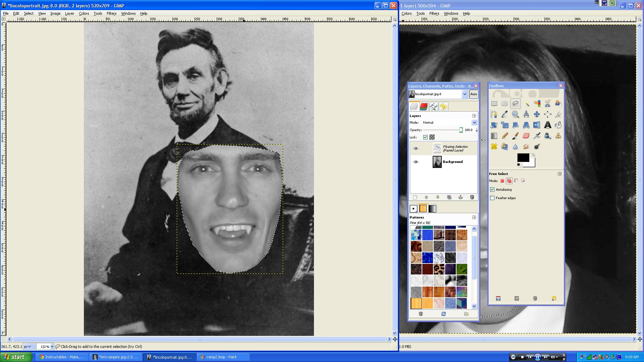Enable the Feather edges checkbox
The width and height of the screenshot is (644, 362).
(x=492, y=198)
